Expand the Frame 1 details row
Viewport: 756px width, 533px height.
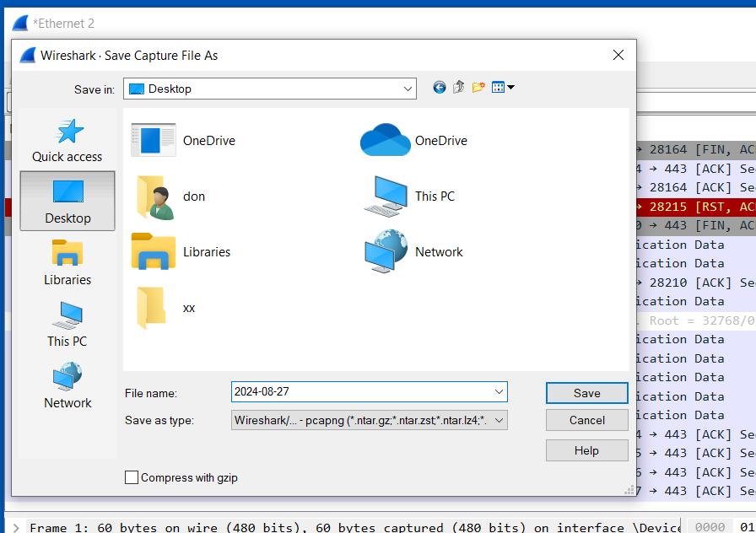point(16,528)
